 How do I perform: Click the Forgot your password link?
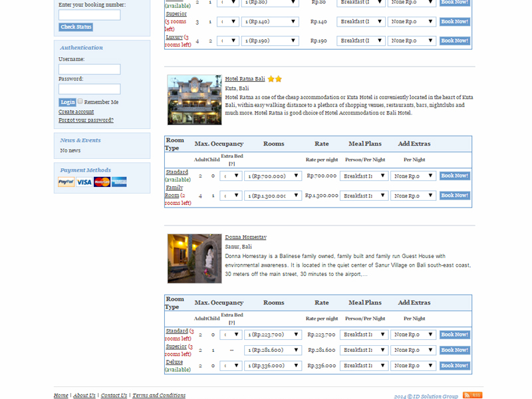(86, 120)
